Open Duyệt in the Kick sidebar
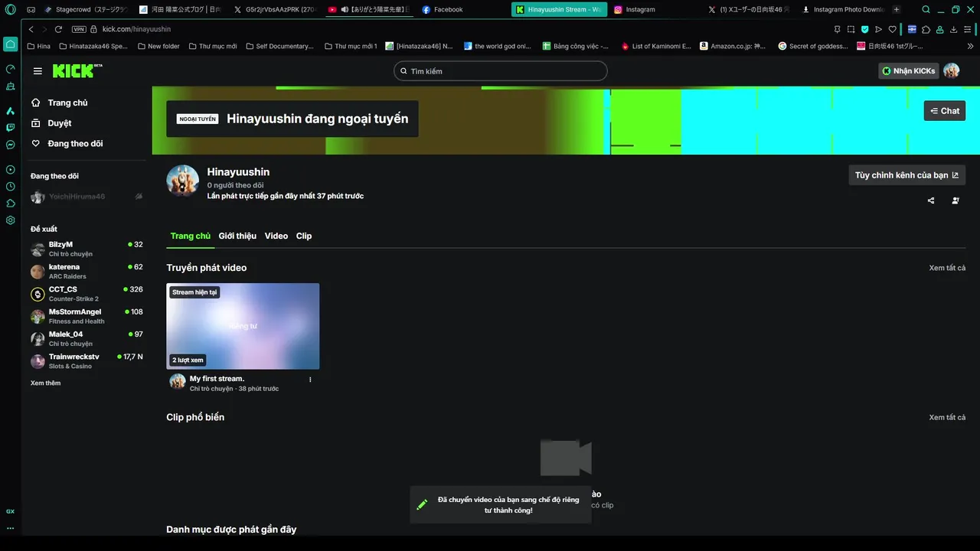This screenshot has height=551, width=980. pyautogui.click(x=51, y=123)
